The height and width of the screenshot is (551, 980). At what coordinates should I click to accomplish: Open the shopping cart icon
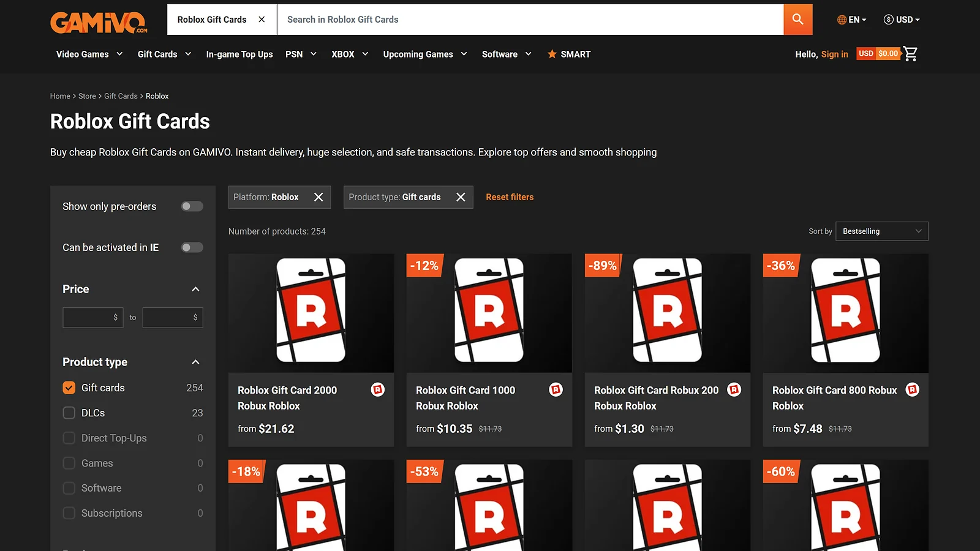[911, 54]
